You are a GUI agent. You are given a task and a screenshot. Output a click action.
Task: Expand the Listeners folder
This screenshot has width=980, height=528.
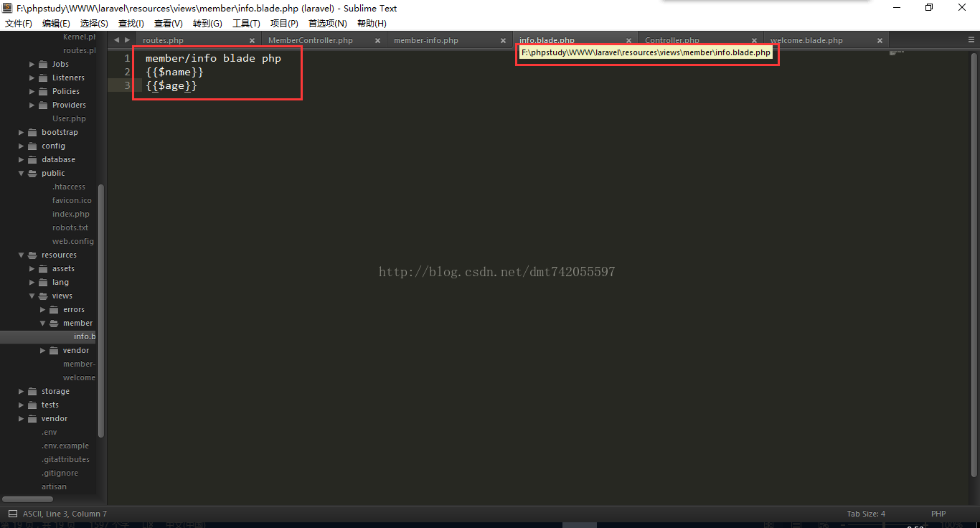[x=32, y=77]
